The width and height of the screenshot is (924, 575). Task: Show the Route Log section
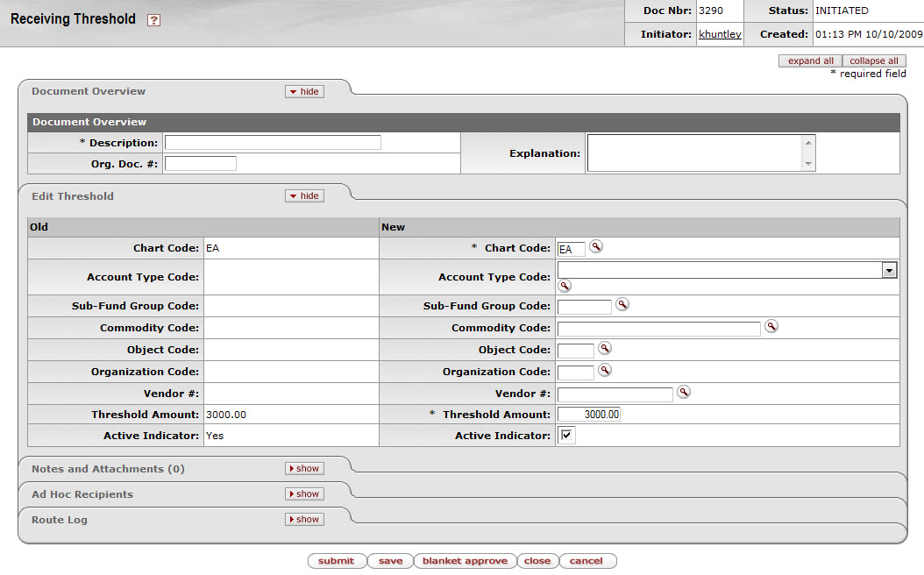(x=304, y=520)
